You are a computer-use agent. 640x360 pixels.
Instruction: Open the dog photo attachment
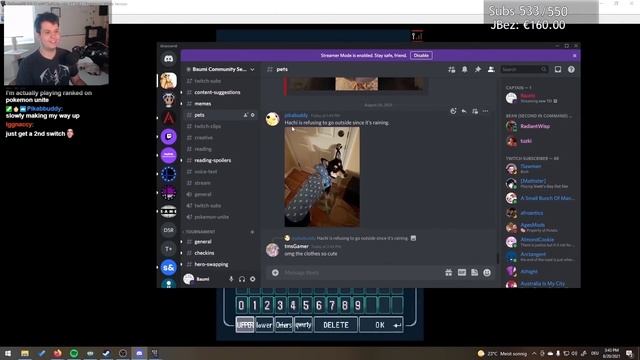(322, 177)
